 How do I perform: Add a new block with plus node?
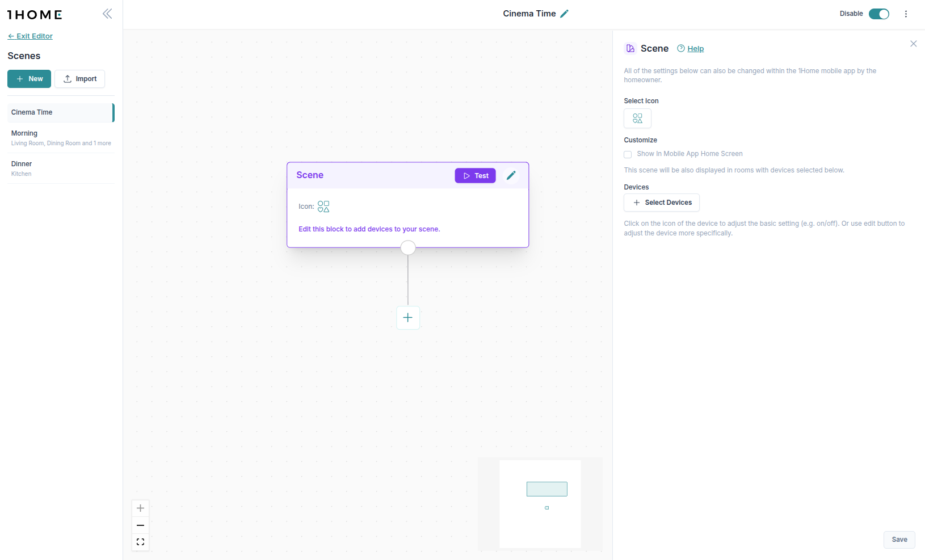(407, 318)
